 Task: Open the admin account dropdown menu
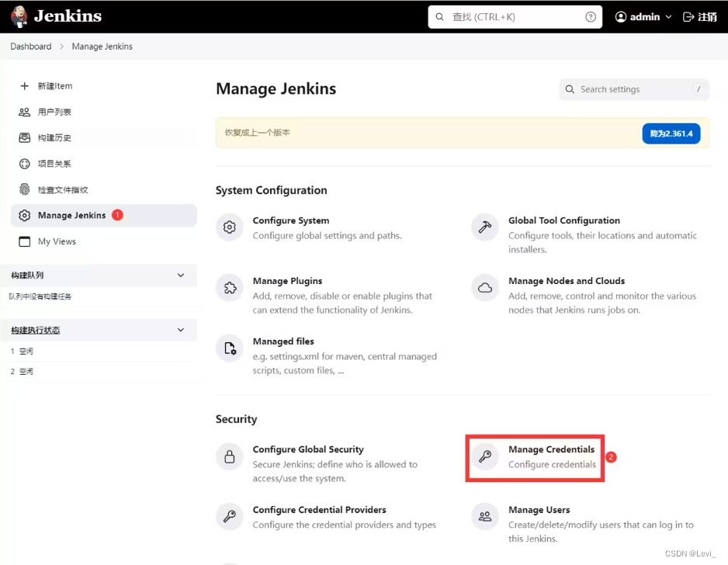643,16
